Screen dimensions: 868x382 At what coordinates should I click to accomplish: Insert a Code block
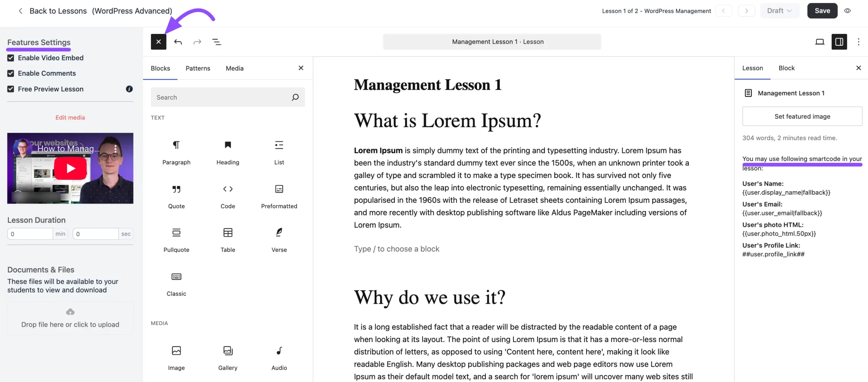click(228, 196)
